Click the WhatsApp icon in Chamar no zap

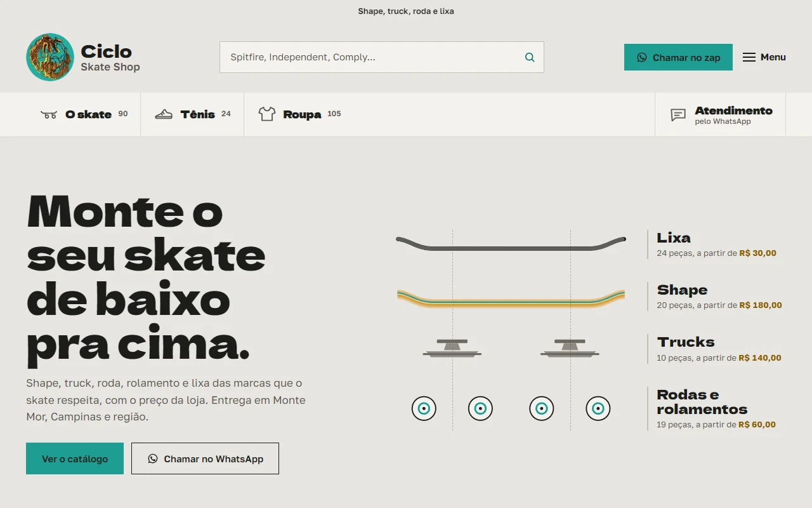(641, 57)
